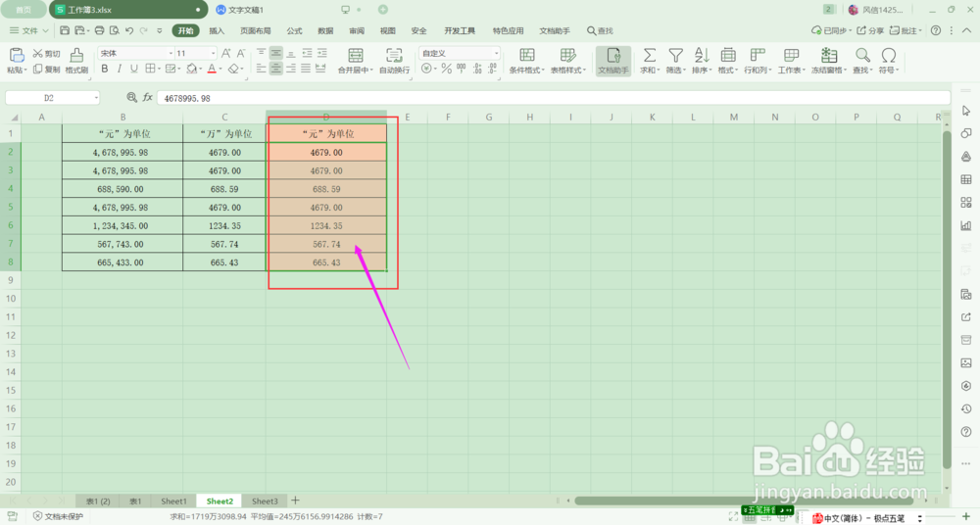The height and width of the screenshot is (525, 980).
Task: Open Document Assistant (文档助手) ribbon button
Action: coord(613,61)
